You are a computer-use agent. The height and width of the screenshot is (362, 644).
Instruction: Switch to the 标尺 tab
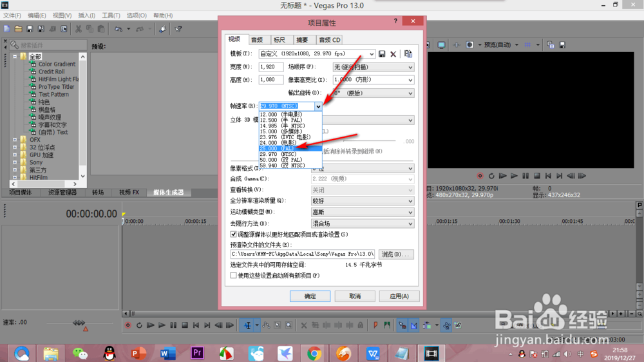279,40
